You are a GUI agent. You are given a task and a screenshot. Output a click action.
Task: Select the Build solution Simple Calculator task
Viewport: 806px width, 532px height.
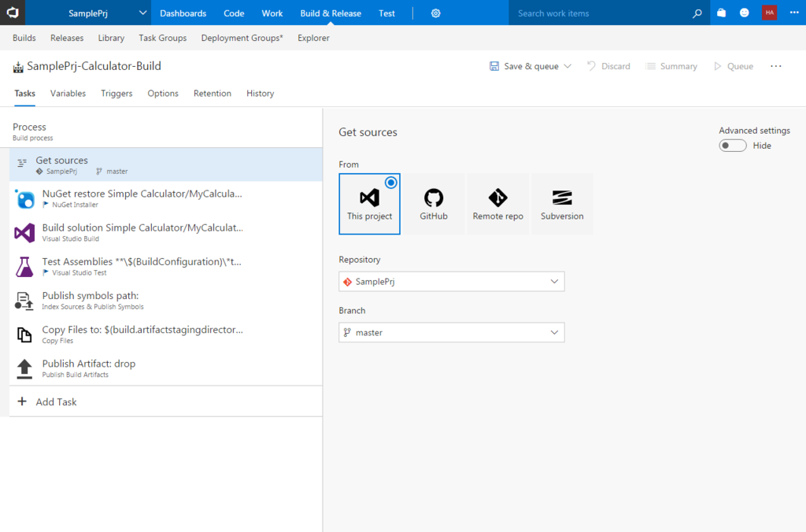[166, 232]
